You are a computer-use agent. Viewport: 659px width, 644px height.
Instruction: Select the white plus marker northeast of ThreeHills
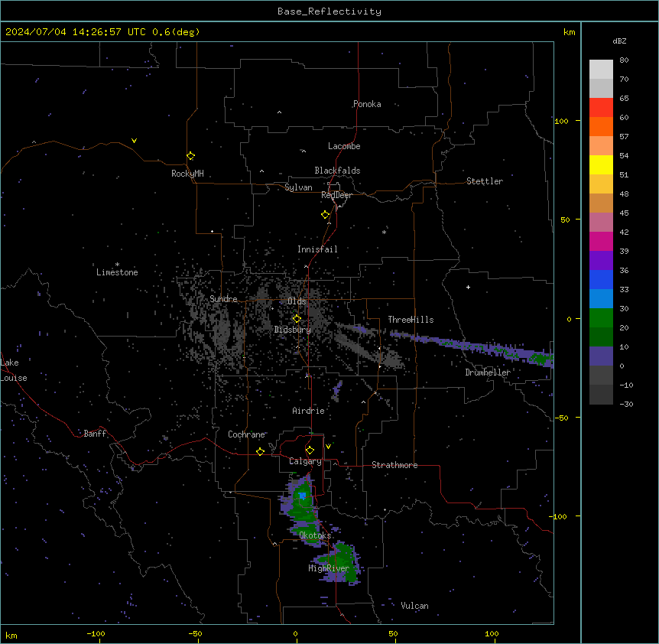468,287
